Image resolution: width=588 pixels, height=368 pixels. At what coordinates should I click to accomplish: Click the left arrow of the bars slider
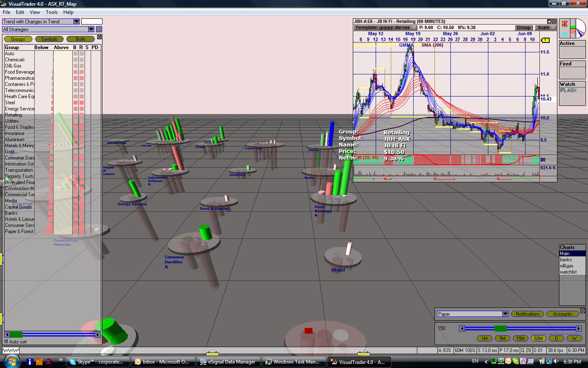[x=462, y=328]
